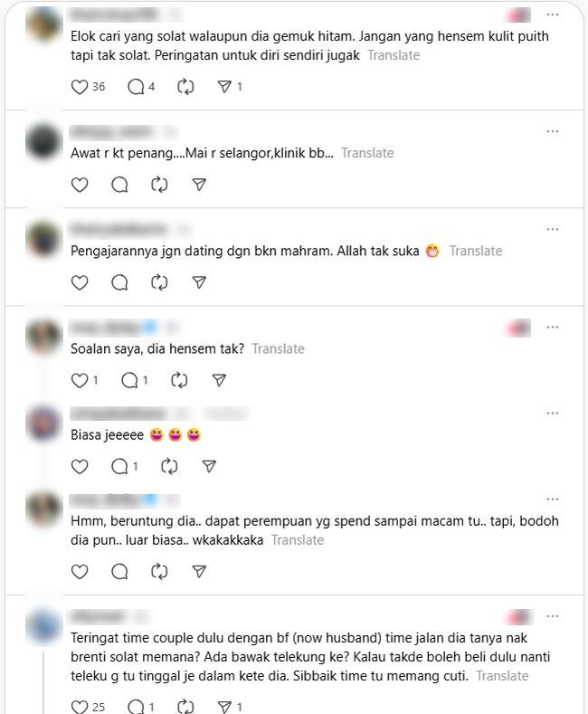Toggle like on "Biasa jeeeee" comment
This screenshot has width=588, height=714.
(80, 466)
